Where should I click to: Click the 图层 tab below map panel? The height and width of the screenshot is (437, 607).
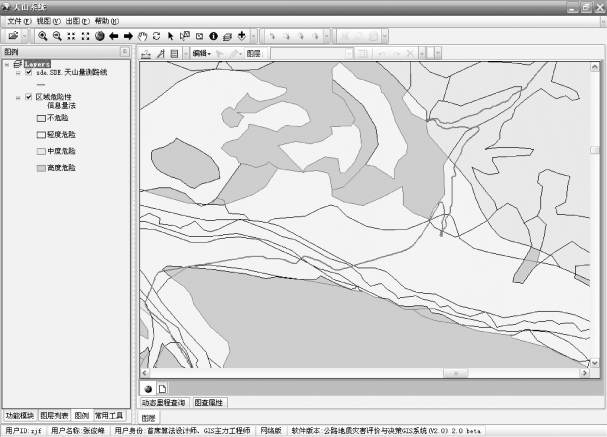[x=148, y=418]
